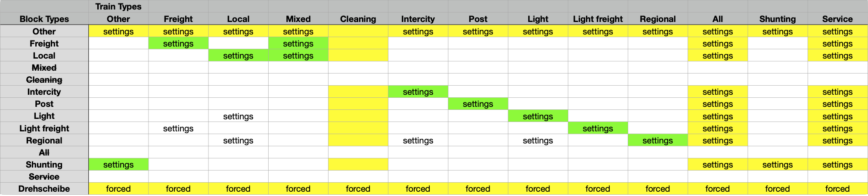Click the Light freight column header
Screen dimensions: 868x196
click(598, 19)
